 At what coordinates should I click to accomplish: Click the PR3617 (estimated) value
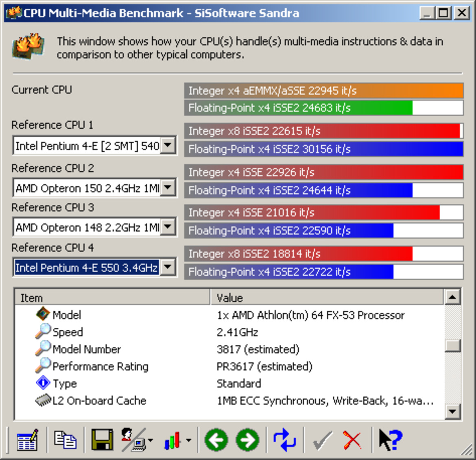tap(264, 366)
